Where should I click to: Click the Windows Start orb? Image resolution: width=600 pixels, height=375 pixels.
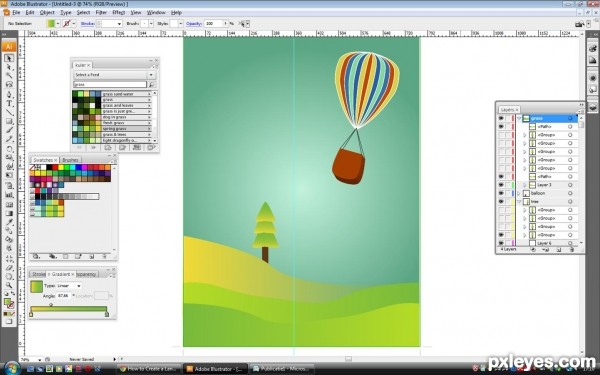pos(12,368)
